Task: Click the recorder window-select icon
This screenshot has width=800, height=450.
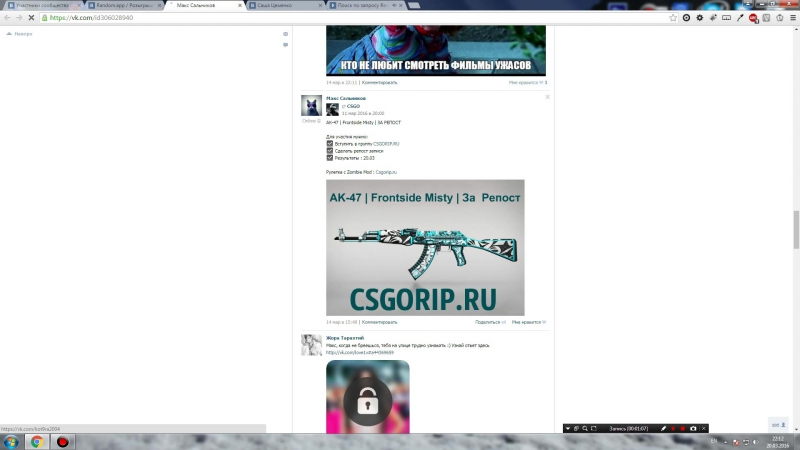Action: [576, 429]
